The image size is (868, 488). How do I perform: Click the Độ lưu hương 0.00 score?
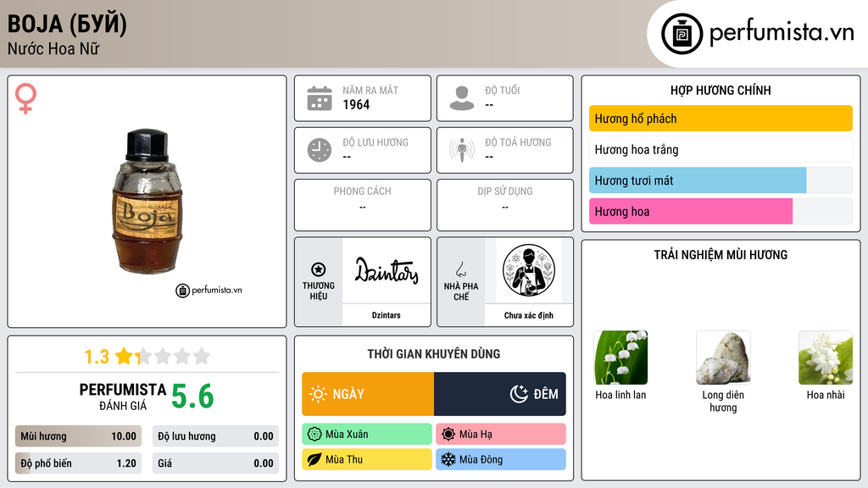point(215,436)
